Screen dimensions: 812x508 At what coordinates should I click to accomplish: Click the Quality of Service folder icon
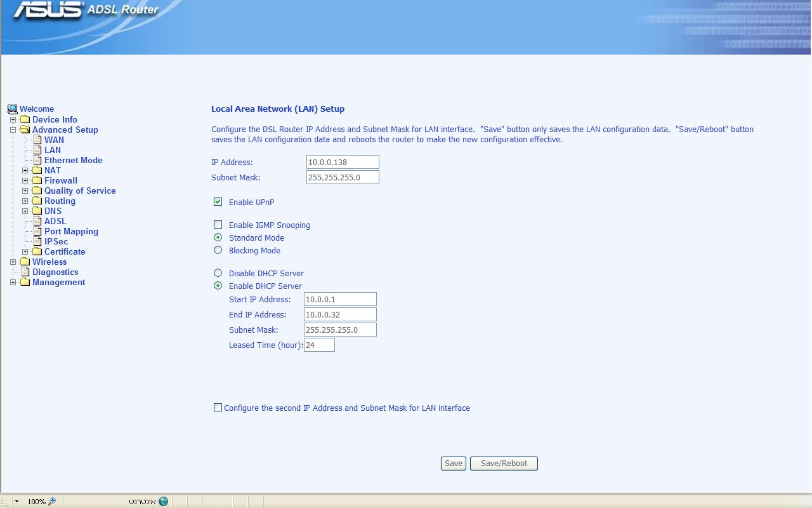point(37,190)
